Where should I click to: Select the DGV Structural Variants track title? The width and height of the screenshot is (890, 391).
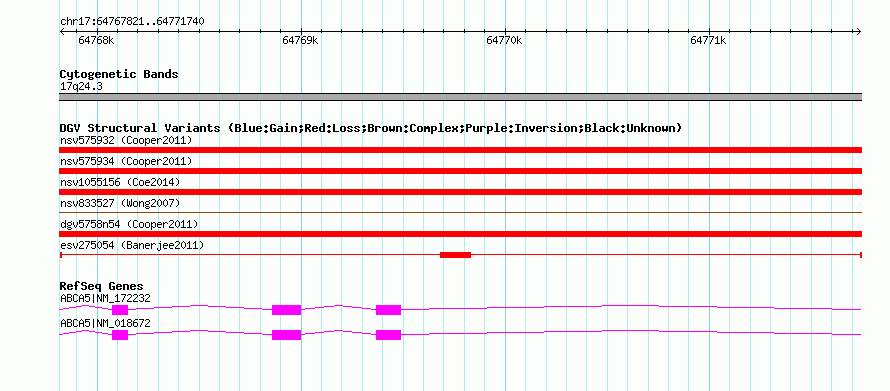[x=371, y=128]
